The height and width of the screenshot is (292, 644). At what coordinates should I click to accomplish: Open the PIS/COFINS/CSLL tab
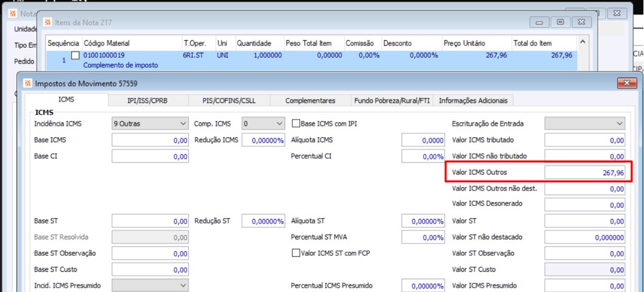point(229,100)
